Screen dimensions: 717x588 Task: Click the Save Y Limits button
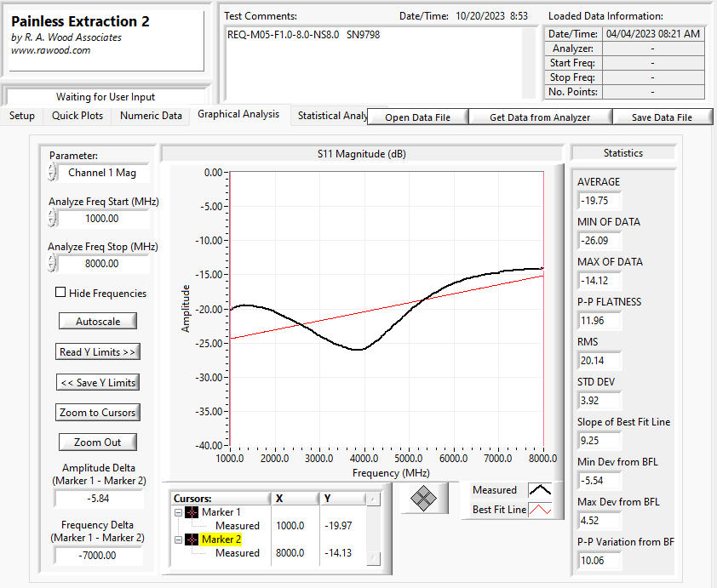98,382
